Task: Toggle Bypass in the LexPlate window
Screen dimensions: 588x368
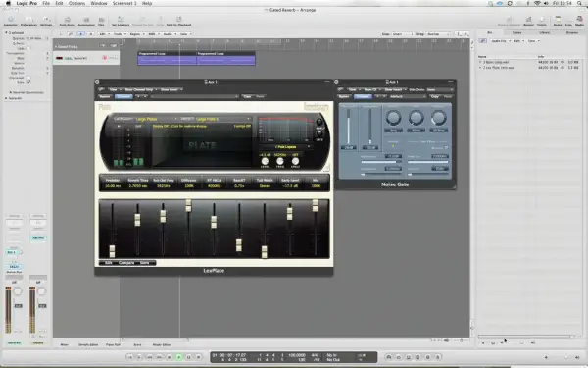Action: (105, 96)
